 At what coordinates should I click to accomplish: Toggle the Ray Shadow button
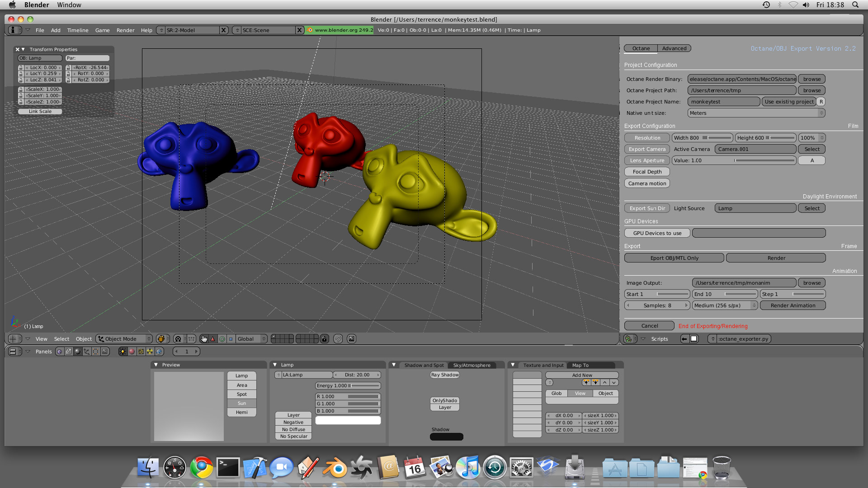point(445,375)
